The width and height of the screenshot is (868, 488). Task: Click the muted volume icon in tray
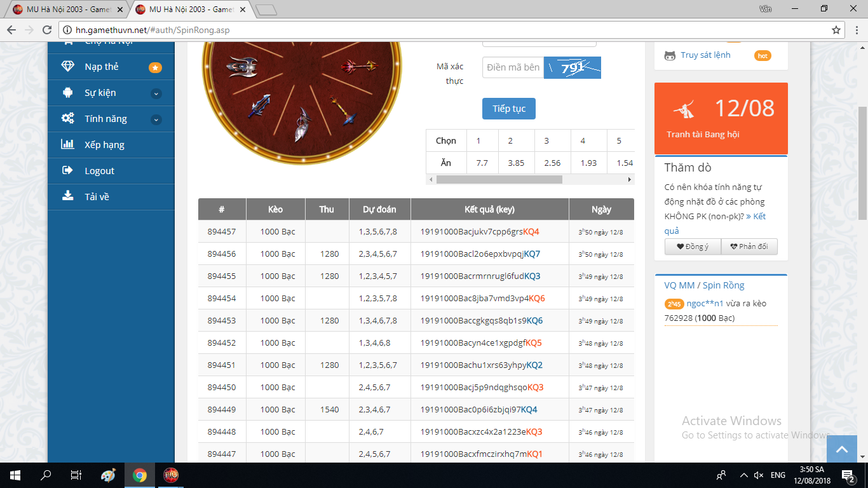pos(758,475)
